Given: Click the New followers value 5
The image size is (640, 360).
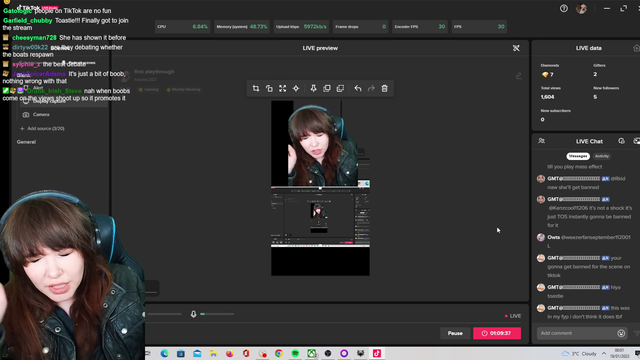Looking at the screenshot, I should (x=595, y=97).
